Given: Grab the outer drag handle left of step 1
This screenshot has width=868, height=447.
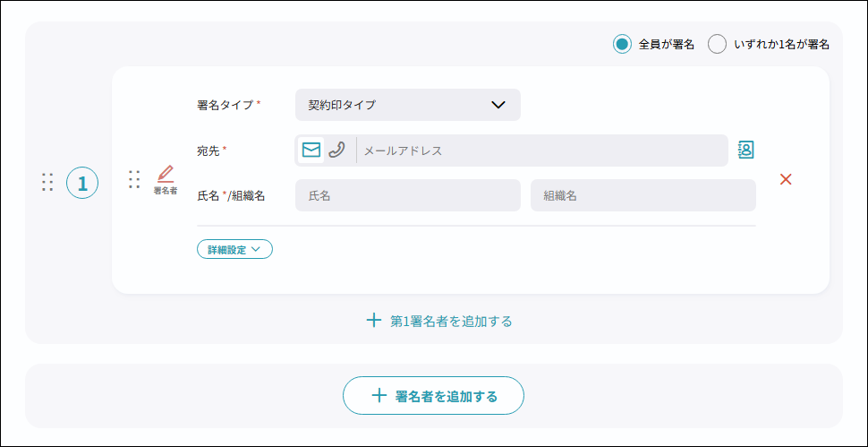Looking at the screenshot, I should [47, 183].
